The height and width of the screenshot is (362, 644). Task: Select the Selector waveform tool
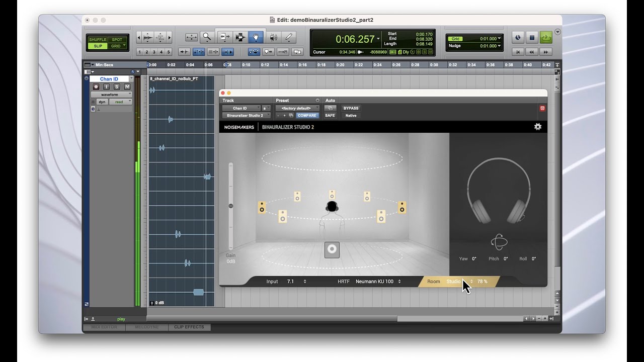[240, 37]
